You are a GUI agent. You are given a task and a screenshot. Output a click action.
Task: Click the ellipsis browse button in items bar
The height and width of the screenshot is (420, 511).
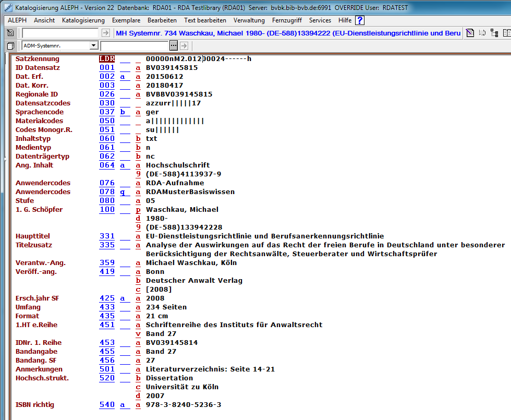pos(174,45)
